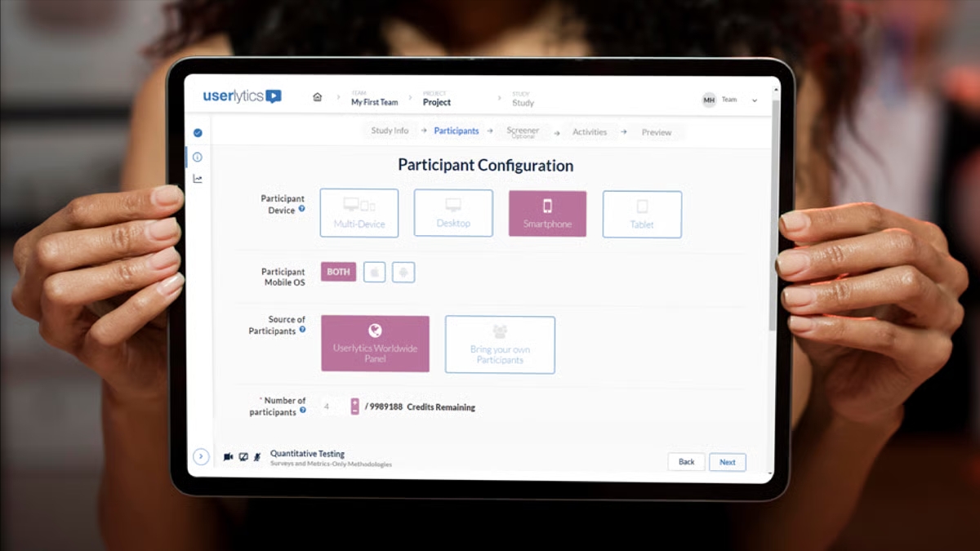Screen dimensions: 980x551
Task: Click the screen recording icon at the bottom
Action: [244, 456]
